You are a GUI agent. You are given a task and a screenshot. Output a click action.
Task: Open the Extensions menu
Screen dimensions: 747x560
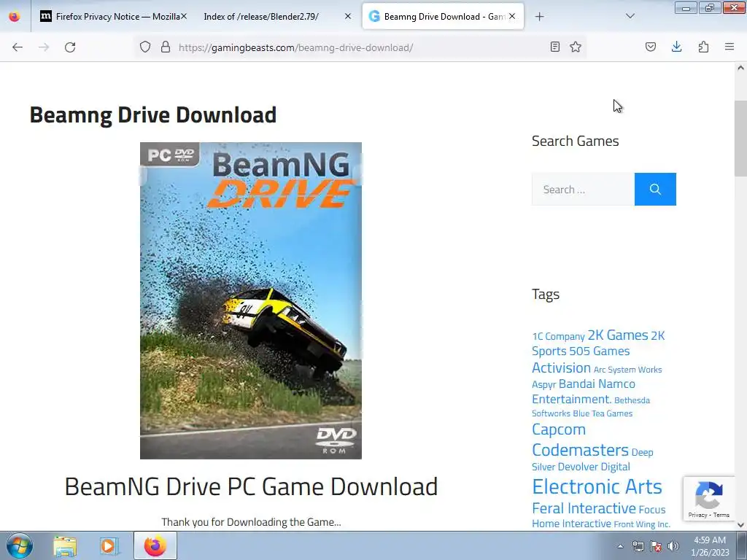(x=704, y=47)
